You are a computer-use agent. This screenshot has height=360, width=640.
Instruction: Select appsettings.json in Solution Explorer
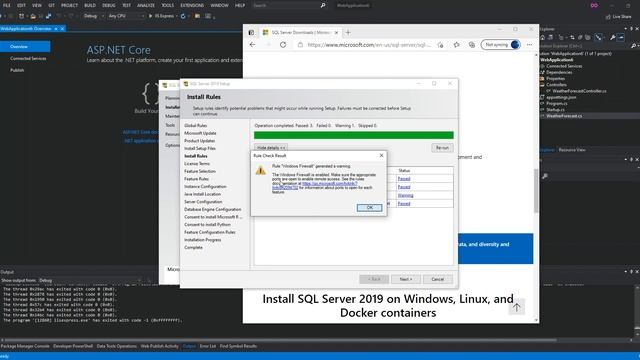pyautogui.click(x=561, y=97)
